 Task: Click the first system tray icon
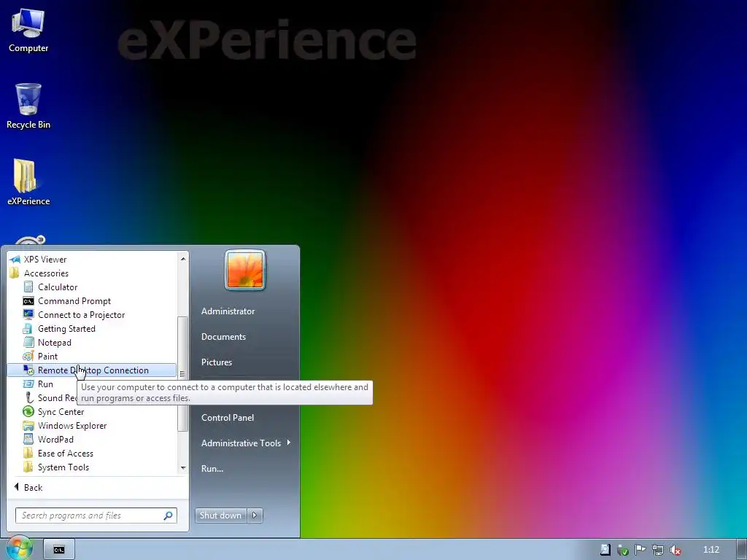[605, 550]
